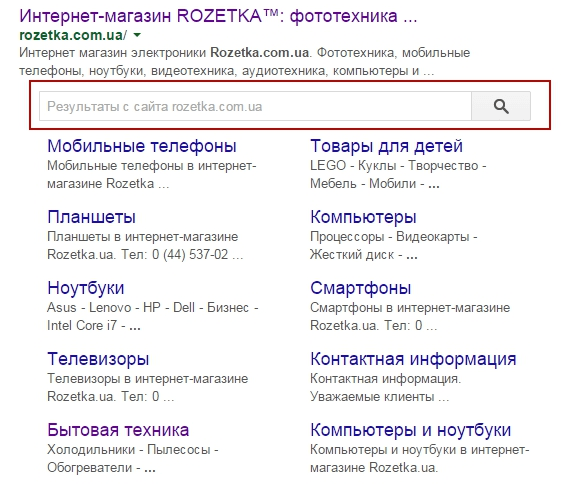Go to 'Контактная информация' sitelink
The image size is (561, 495).
pyautogui.click(x=413, y=359)
